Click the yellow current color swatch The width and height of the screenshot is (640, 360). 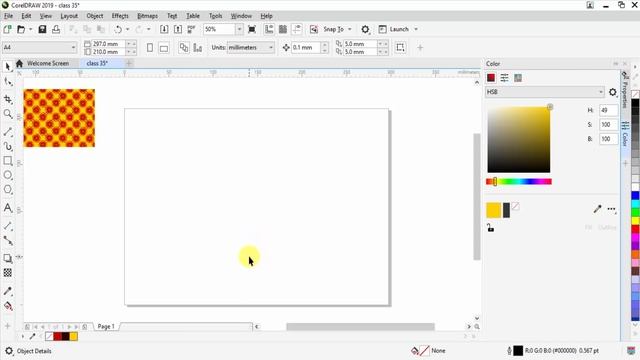[x=493, y=210]
